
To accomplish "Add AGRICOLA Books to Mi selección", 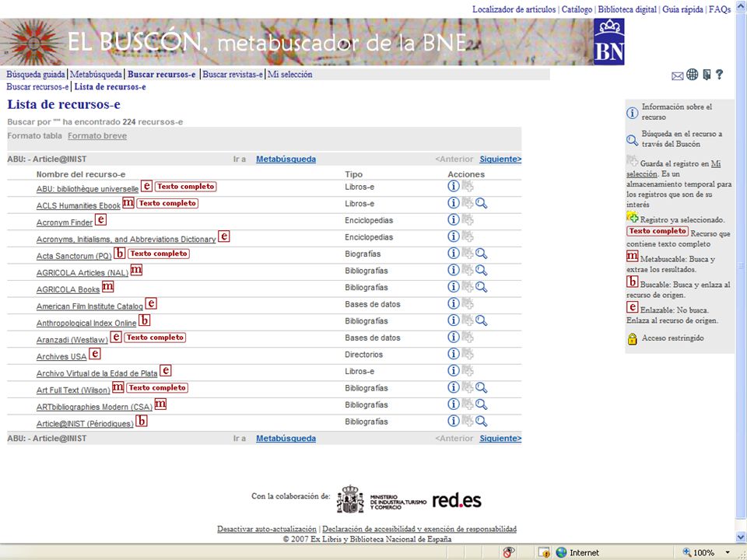I will pyautogui.click(x=468, y=287).
